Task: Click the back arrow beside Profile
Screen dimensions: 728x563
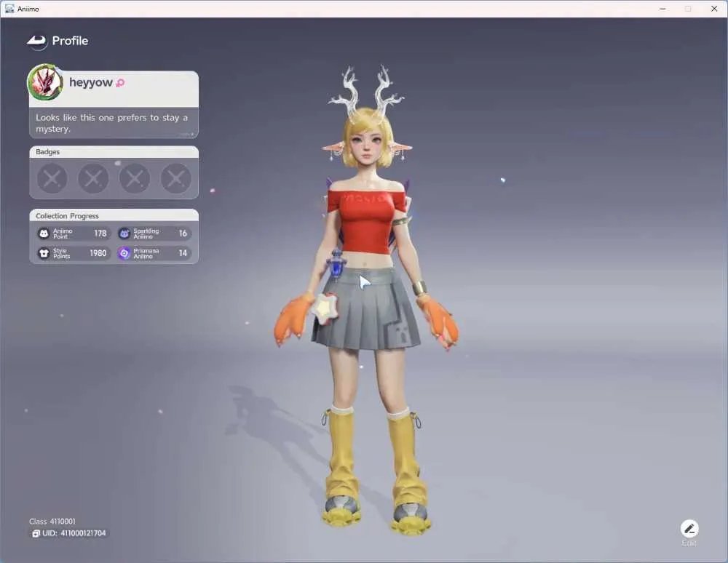Action: coord(36,41)
